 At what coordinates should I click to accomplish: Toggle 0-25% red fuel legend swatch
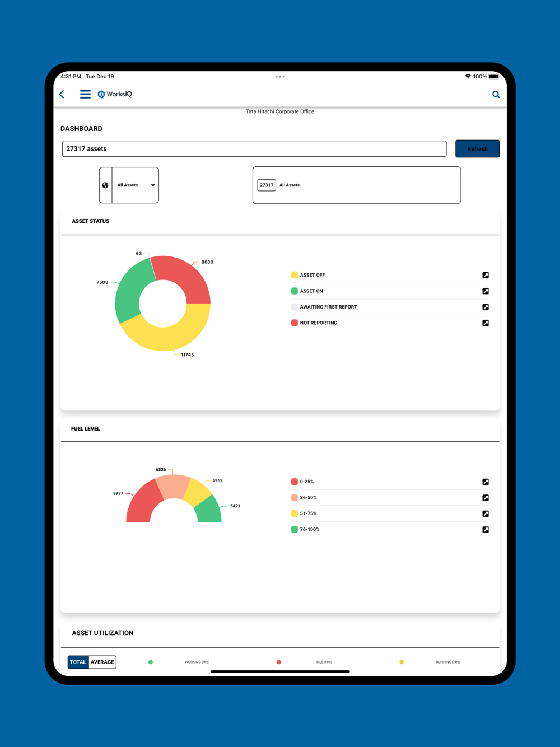pyautogui.click(x=295, y=482)
